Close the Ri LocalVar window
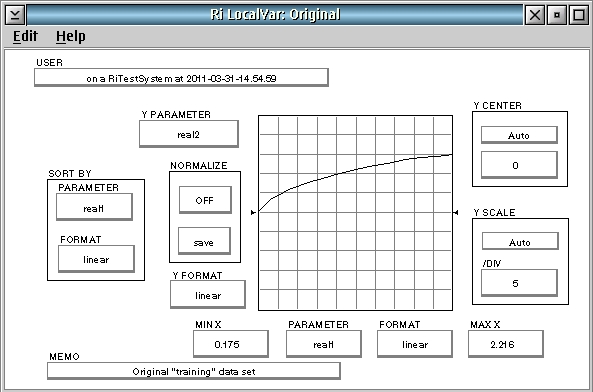593x392 pixels. [535, 15]
